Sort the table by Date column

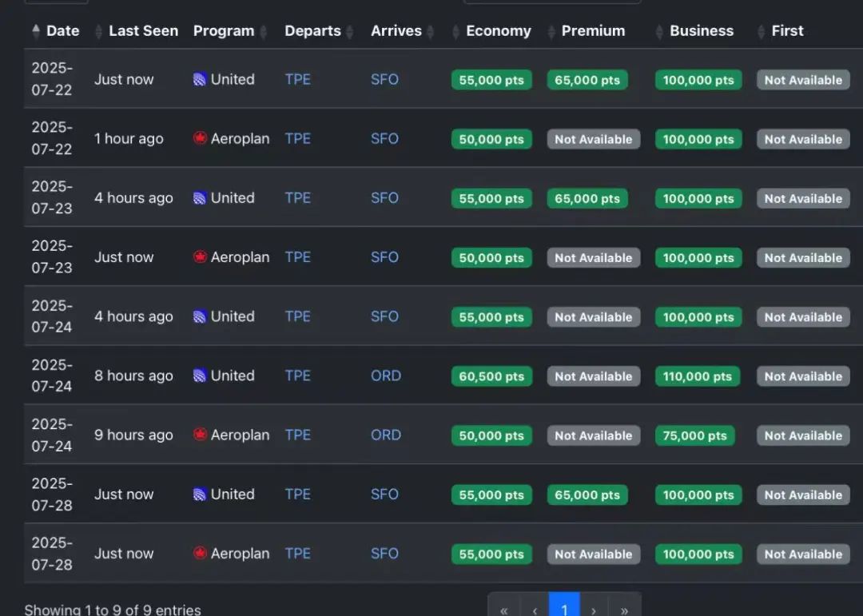[62, 31]
